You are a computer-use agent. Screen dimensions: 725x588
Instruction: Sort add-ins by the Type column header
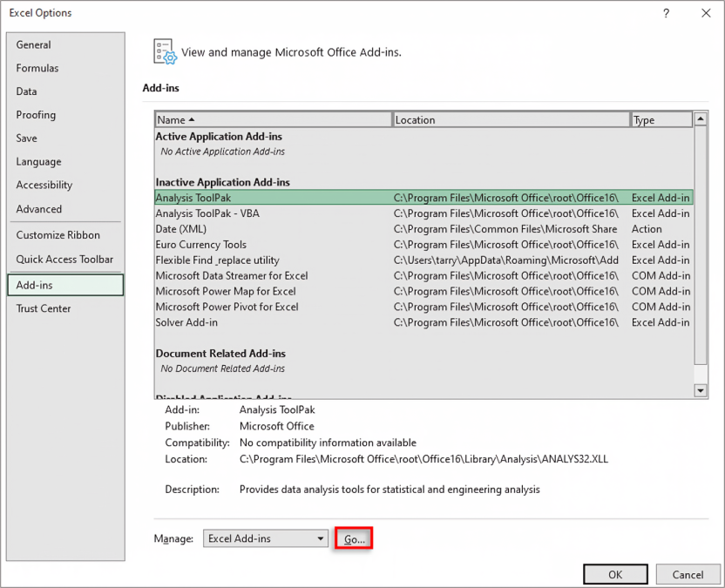click(661, 120)
